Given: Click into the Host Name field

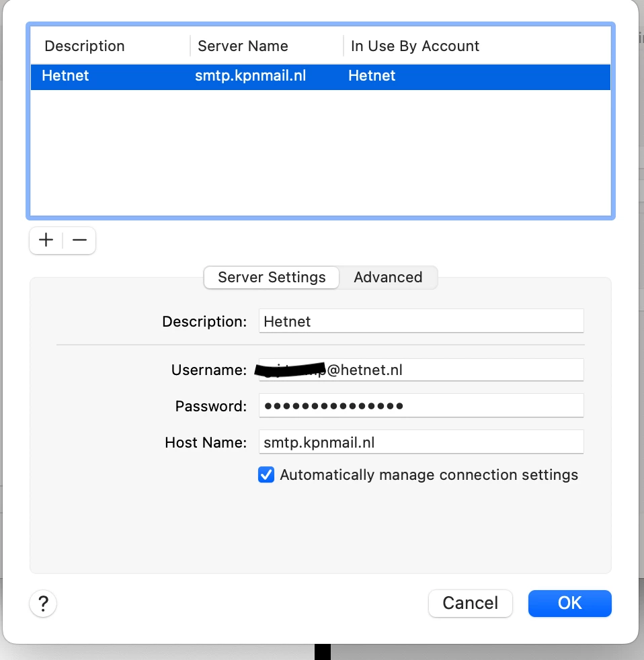Looking at the screenshot, I should [x=421, y=442].
